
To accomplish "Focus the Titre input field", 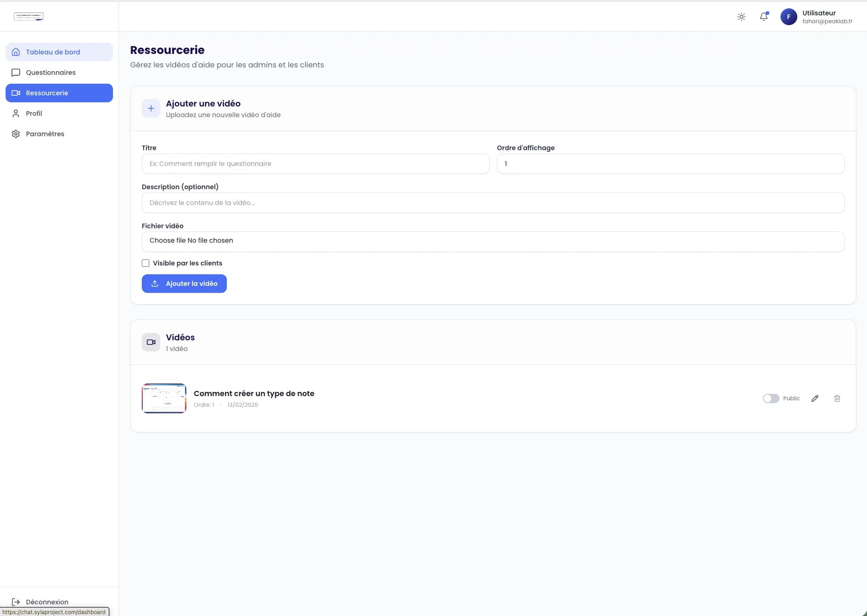I will pos(315,164).
